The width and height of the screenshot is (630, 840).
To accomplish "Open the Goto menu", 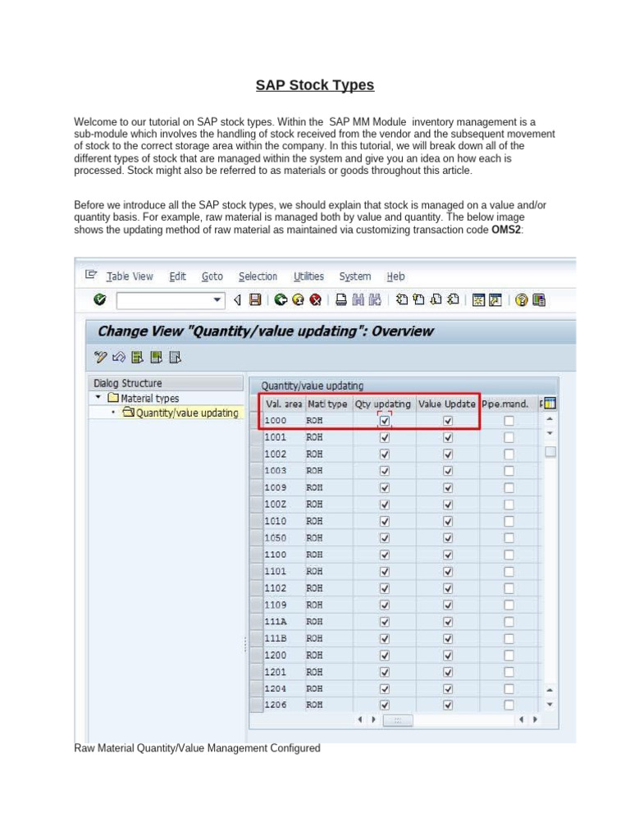I will 212,276.
